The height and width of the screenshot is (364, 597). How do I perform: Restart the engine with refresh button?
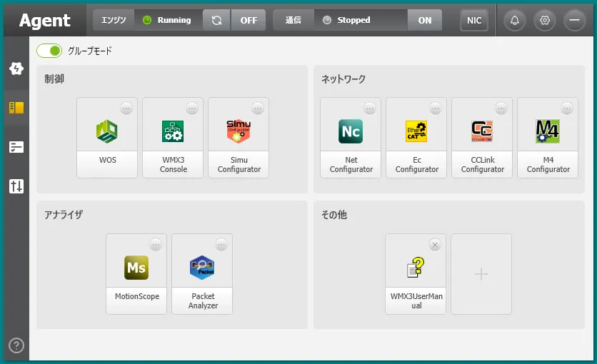pos(216,20)
